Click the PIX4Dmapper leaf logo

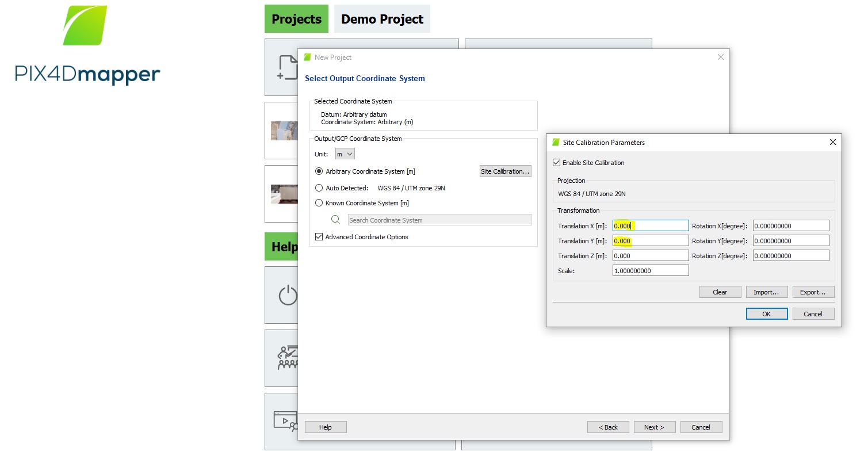85,25
